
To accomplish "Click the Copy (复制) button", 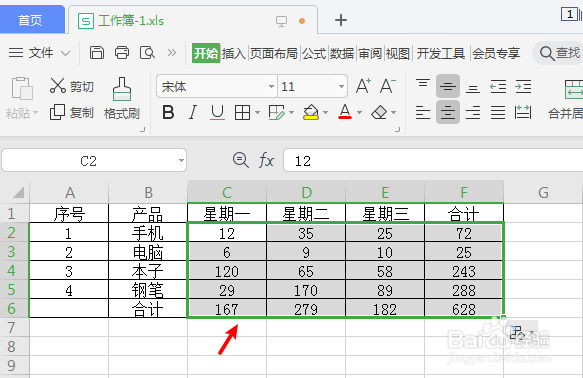I will tap(71, 112).
